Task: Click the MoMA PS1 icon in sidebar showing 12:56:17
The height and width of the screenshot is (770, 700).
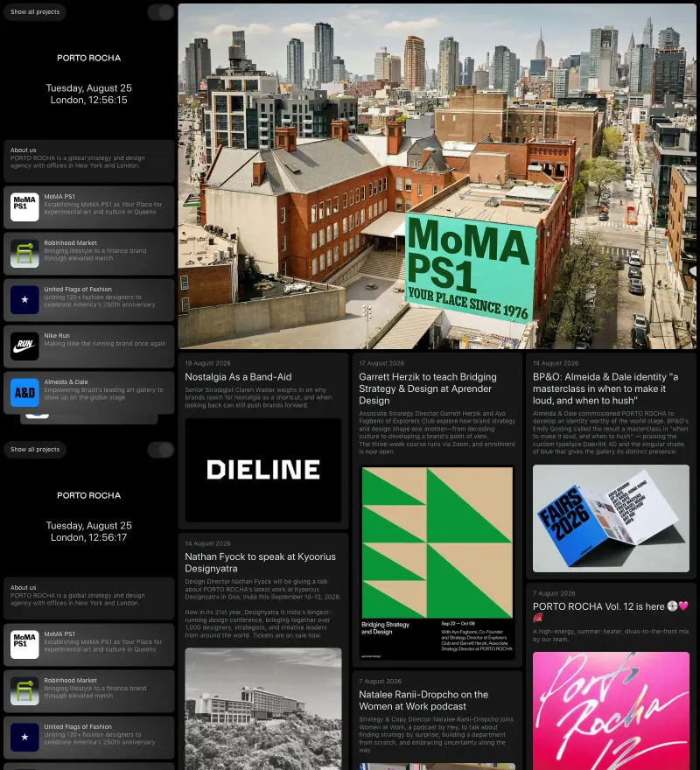Action: coord(24,644)
